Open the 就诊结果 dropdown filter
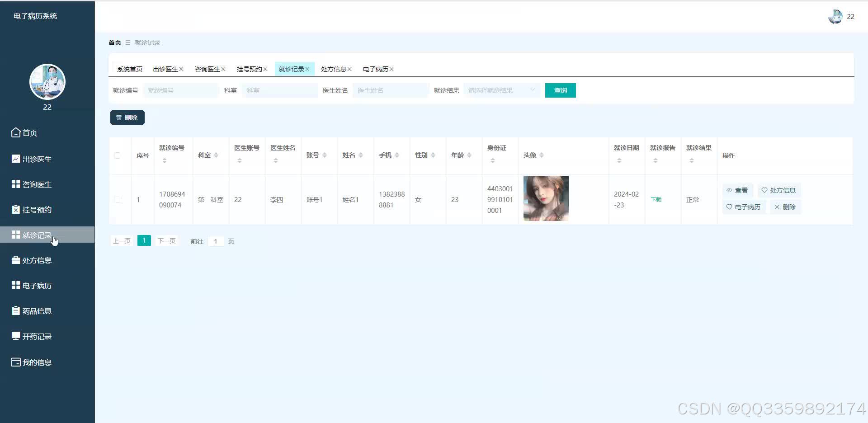This screenshot has width=868, height=423. (502, 90)
